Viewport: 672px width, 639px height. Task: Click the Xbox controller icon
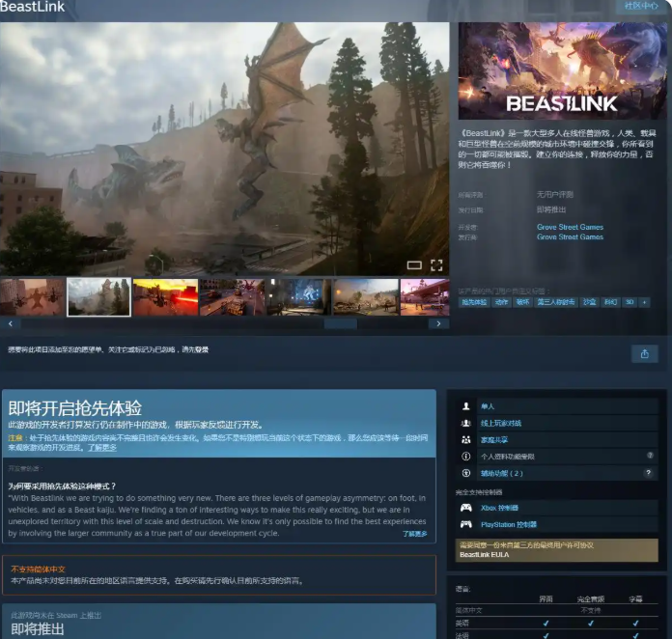[x=465, y=508]
